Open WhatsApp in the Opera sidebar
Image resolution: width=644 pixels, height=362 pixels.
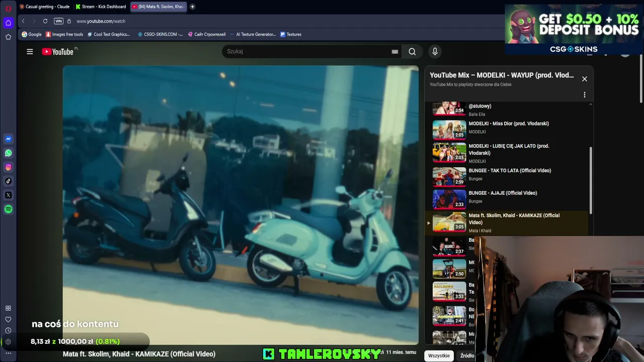point(8,153)
